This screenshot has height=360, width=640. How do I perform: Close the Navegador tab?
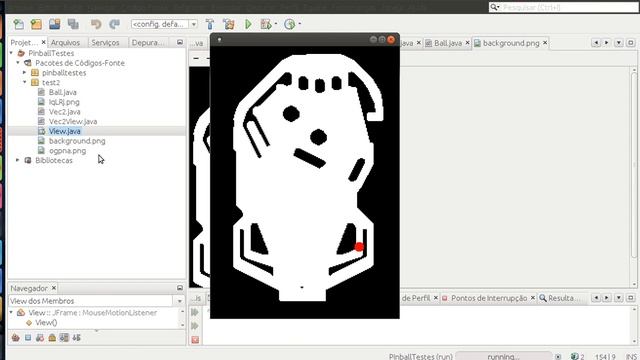click(x=53, y=288)
